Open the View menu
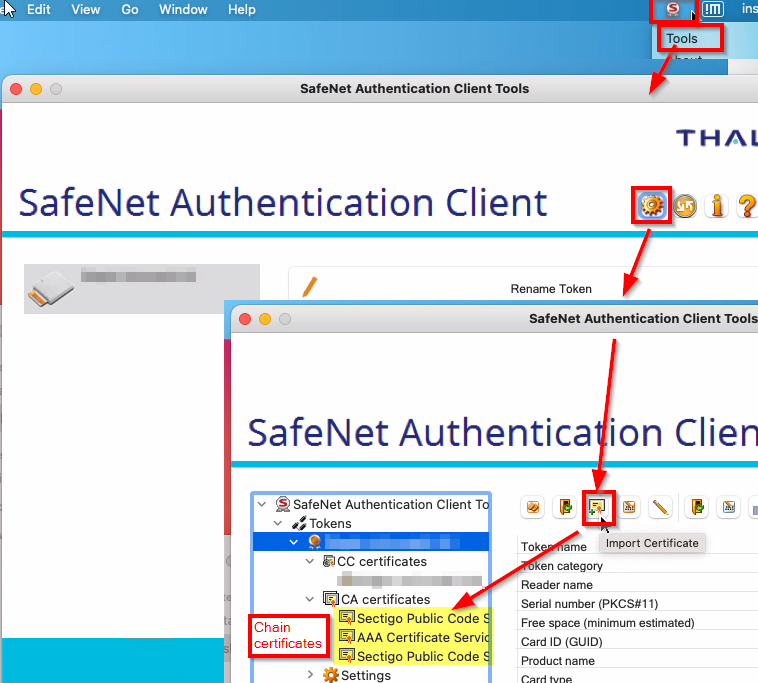The width and height of the screenshot is (758, 683). coord(86,9)
